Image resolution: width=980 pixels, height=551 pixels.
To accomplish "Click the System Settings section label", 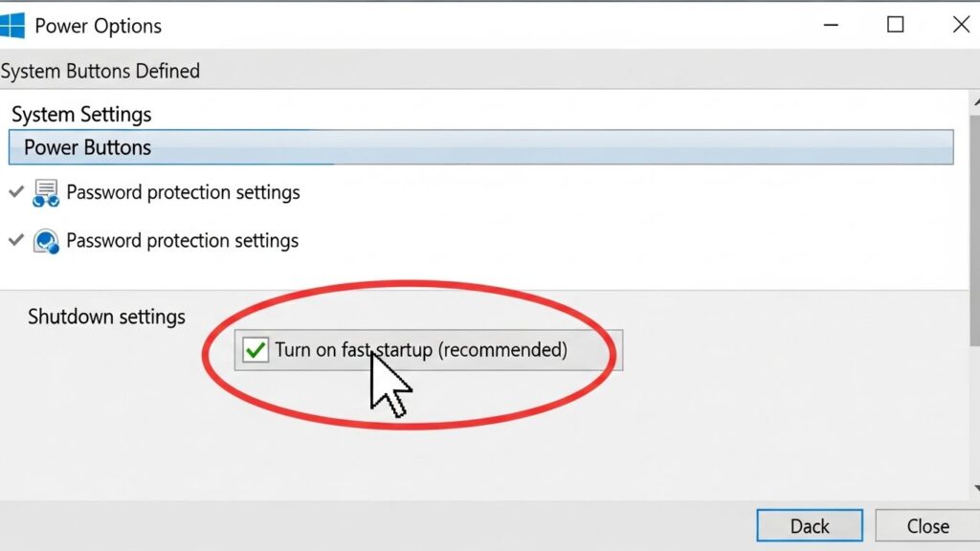I will click(81, 115).
